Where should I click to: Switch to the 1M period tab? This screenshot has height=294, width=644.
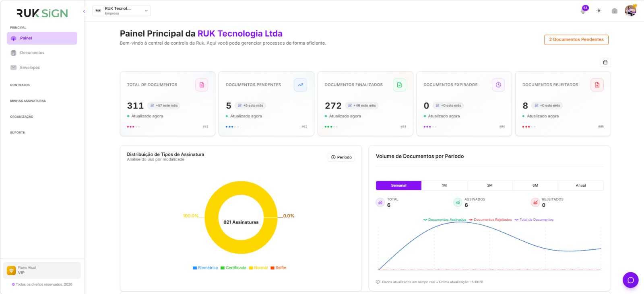tap(444, 185)
